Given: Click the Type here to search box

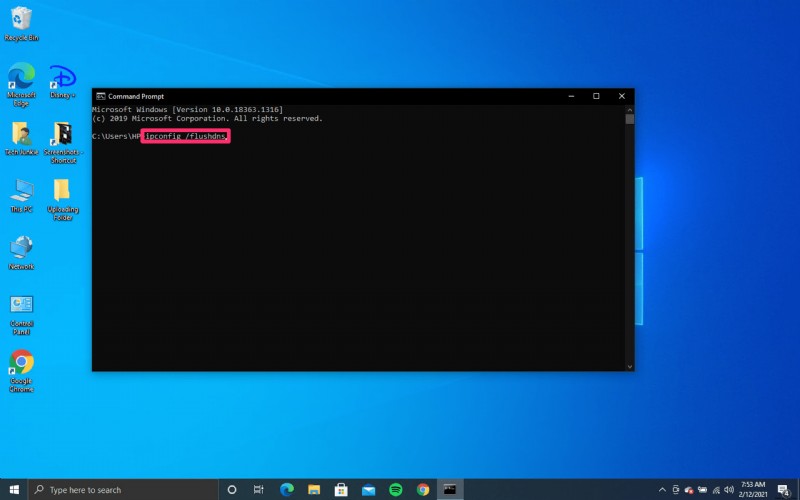Looking at the screenshot, I should coord(123,490).
